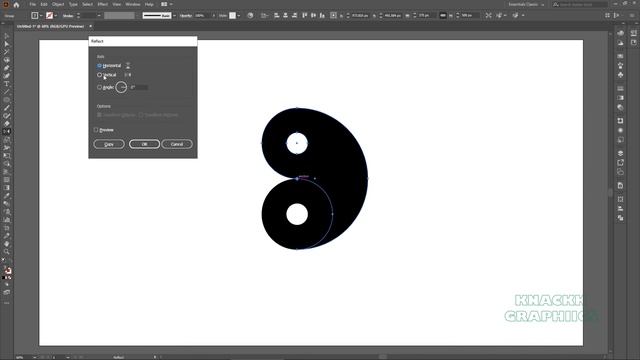Select the Pen tool in toolbar
Screen dimensions: 640x360
(7, 68)
